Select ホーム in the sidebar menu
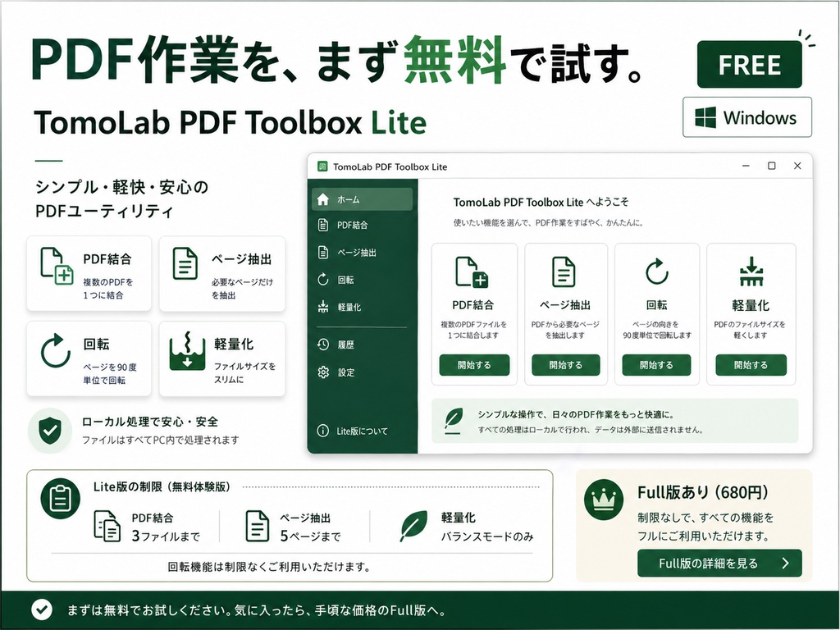The image size is (840, 630). click(362, 199)
